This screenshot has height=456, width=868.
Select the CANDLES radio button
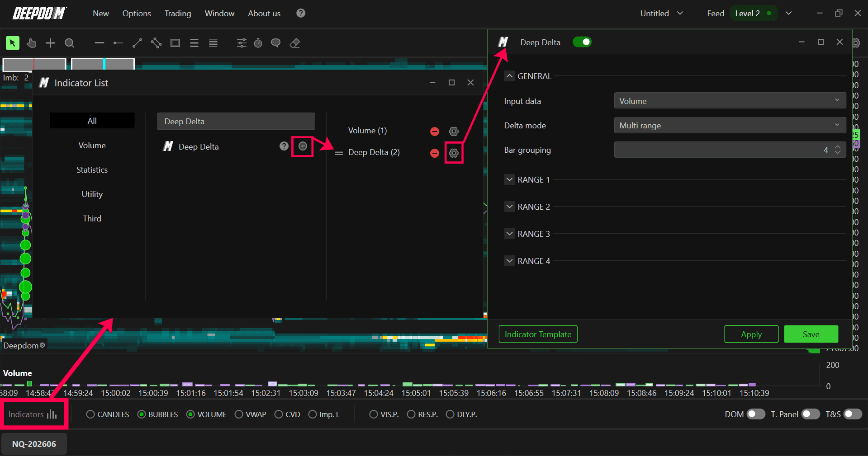tap(108, 414)
